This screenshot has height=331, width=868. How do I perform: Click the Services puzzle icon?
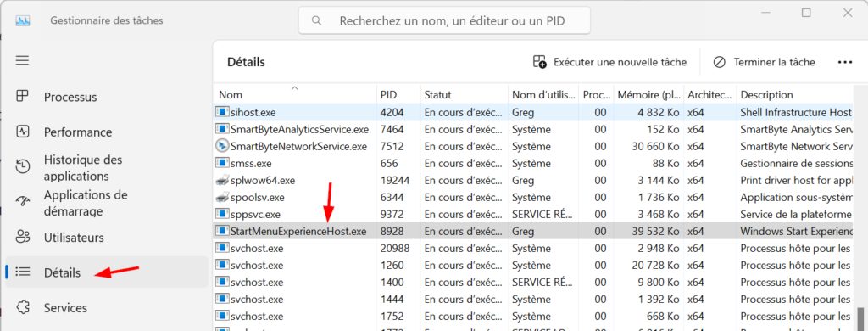(22, 308)
